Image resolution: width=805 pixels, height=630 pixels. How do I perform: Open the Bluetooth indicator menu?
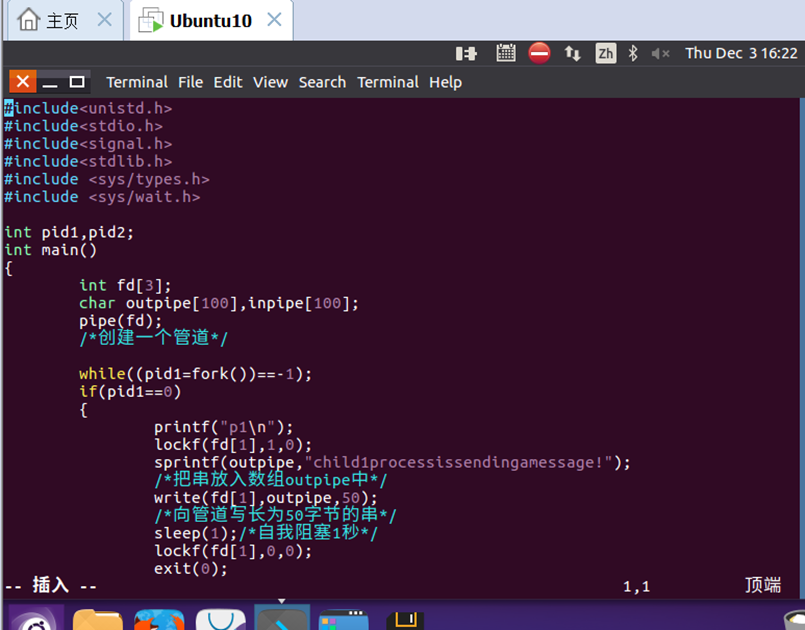(x=632, y=53)
